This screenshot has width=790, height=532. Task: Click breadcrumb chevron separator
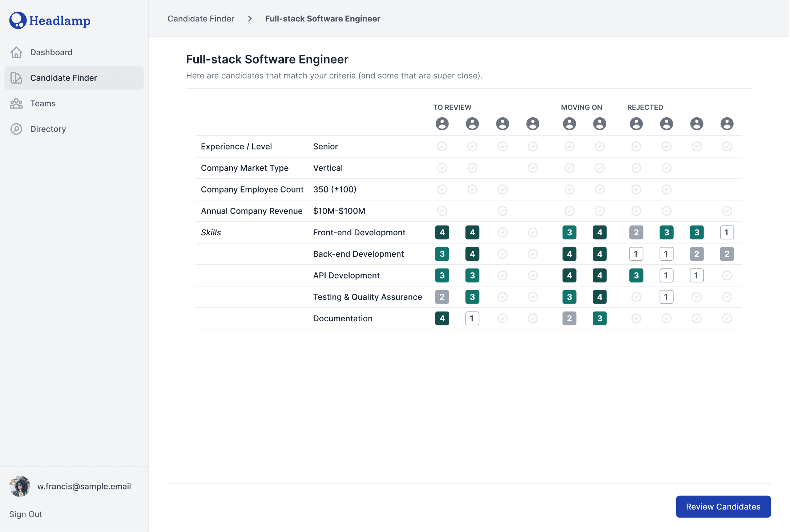(250, 19)
